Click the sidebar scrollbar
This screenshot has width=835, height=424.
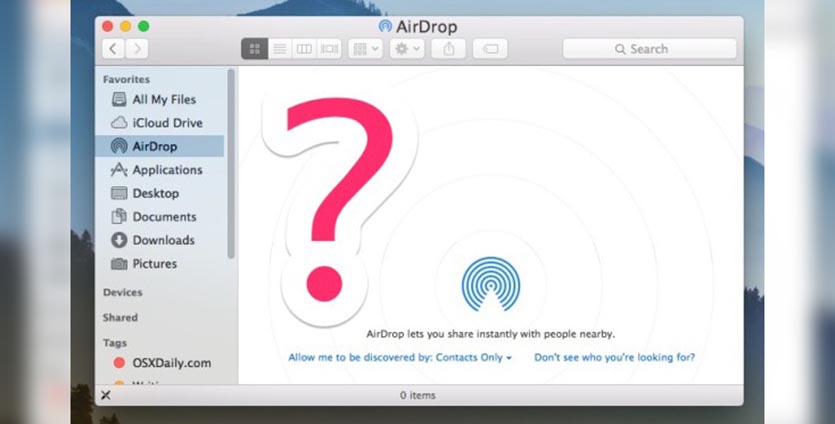click(231, 164)
